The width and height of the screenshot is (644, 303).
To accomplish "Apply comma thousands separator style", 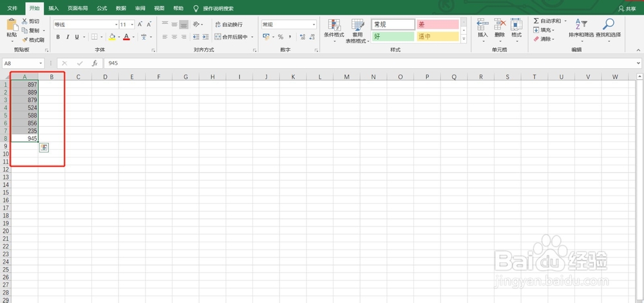I will pyautogui.click(x=290, y=37).
